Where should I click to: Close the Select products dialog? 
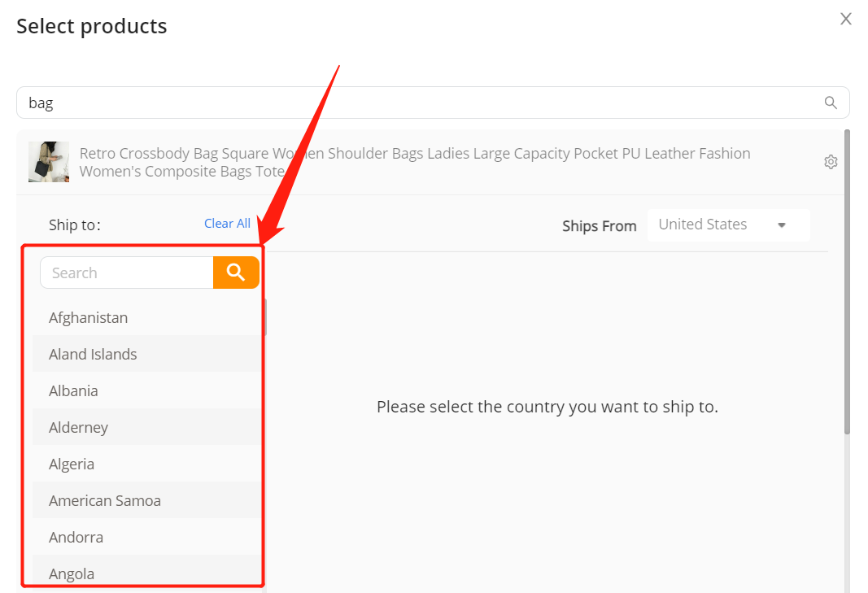click(845, 19)
